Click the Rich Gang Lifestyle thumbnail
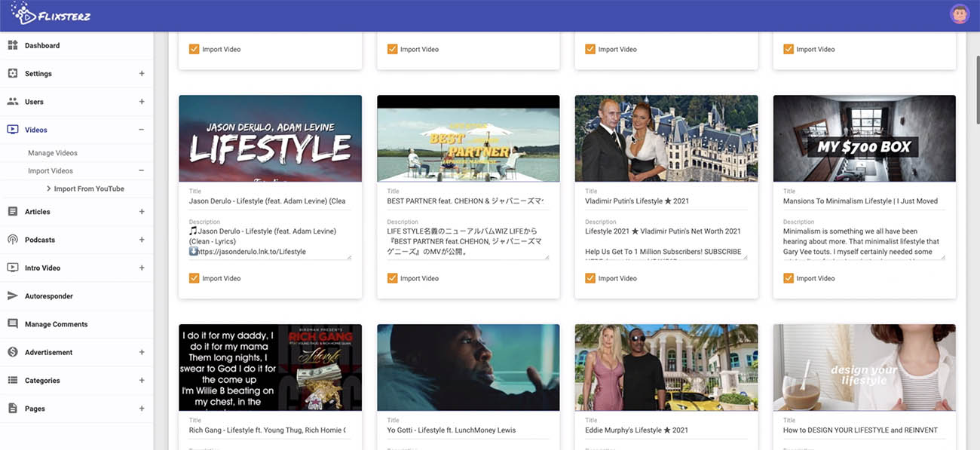This screenshot has width=980, height=450. 270,367
